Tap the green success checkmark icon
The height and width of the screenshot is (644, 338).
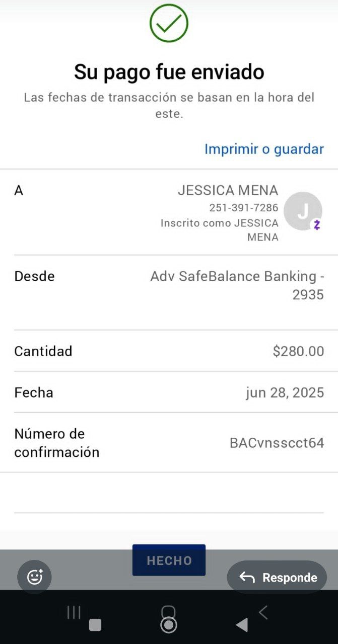coord(169,23)
